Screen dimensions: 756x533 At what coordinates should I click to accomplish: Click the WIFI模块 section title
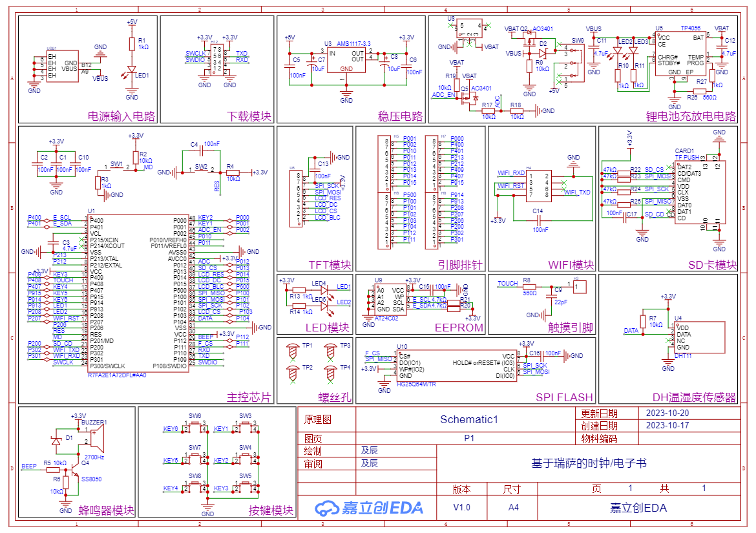(571, 265)
